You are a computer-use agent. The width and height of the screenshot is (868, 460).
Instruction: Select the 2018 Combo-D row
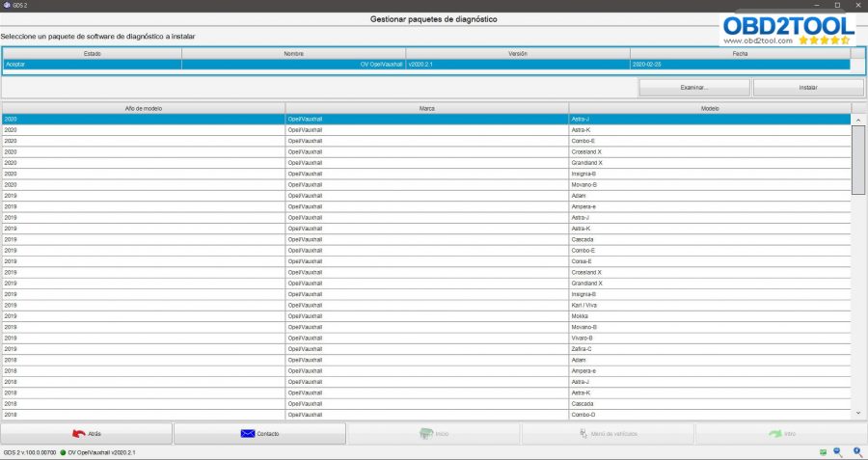pos(426,415)
